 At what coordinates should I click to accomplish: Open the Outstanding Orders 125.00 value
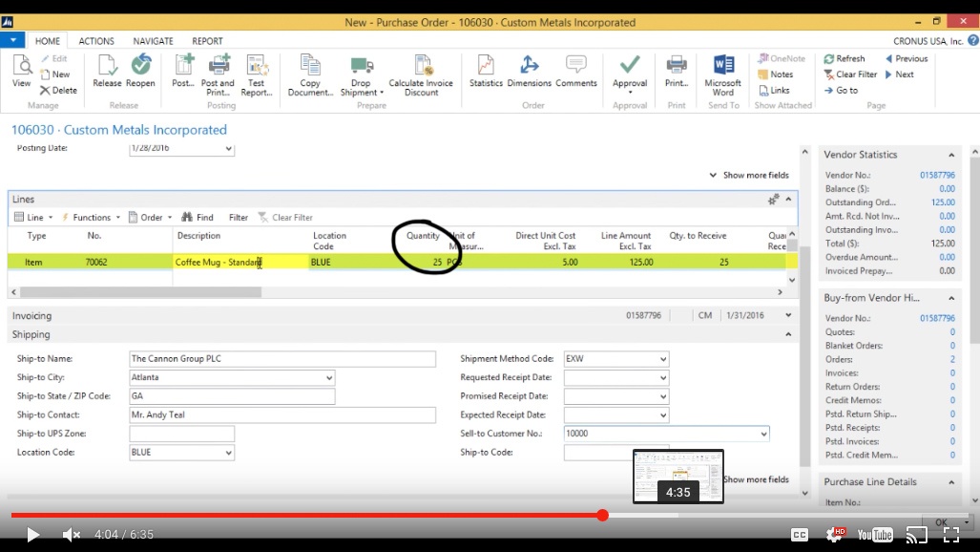tap(943, 202)
